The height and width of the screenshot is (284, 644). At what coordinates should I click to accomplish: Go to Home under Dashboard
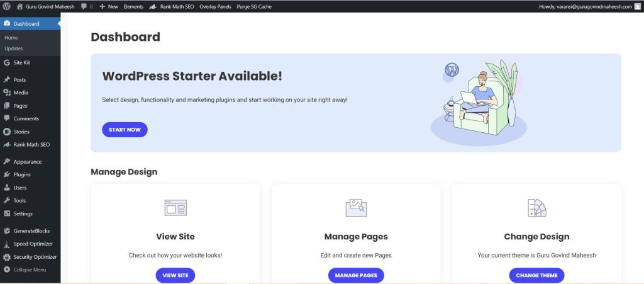click(11, 38)
